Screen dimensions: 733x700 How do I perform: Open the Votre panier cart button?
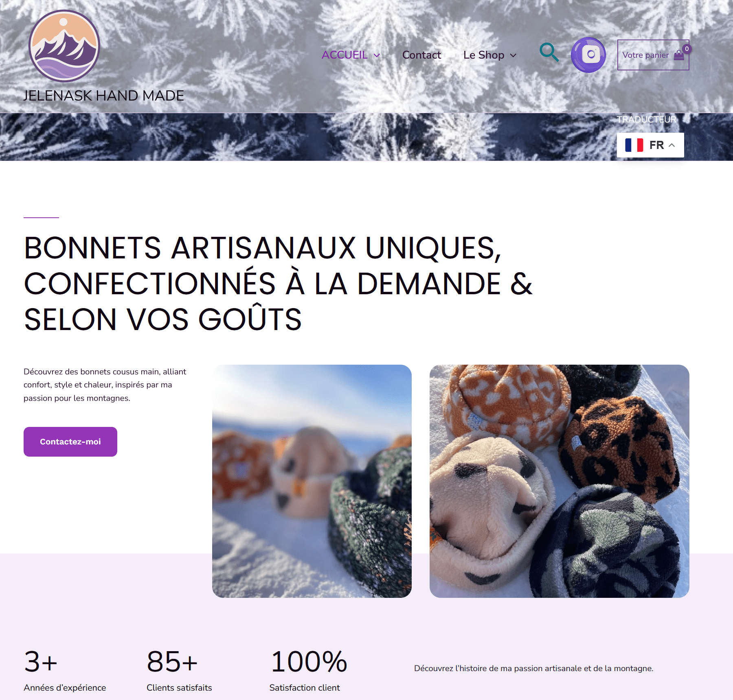point(653,55)
